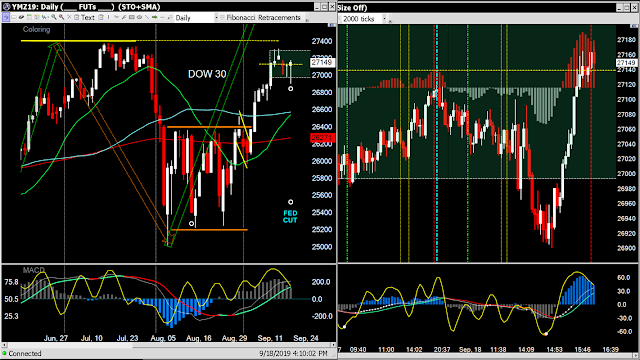
Task: Close the 2000 ticks chart window
Action: [x=634, y=7]
